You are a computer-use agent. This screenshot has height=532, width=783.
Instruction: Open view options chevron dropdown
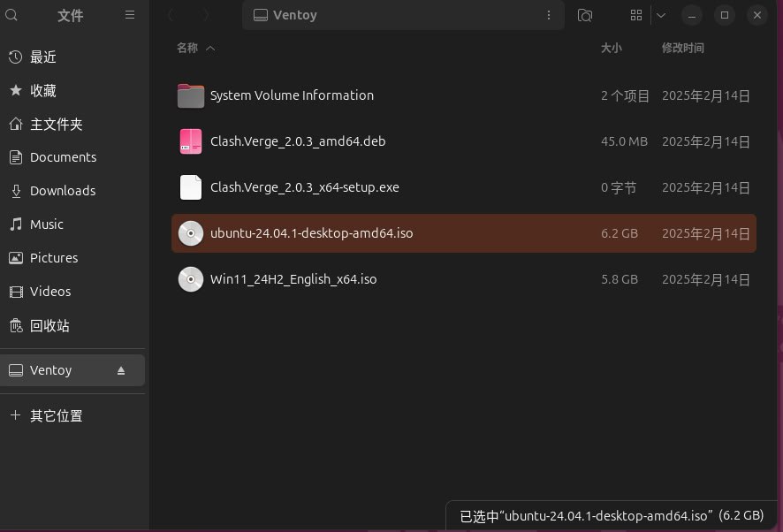coord(661,15)
